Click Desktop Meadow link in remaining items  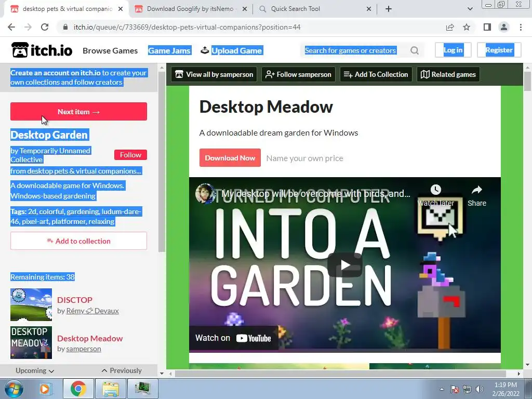click(x=90, y=338)
